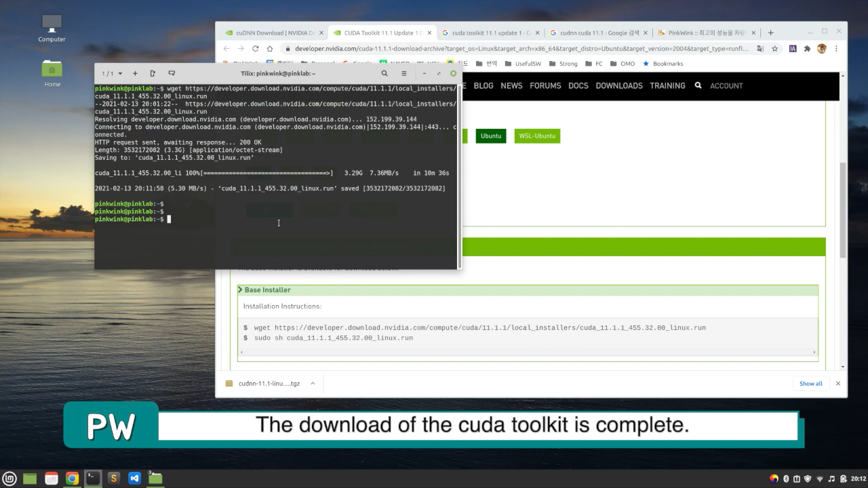Open the UsefulSW bookmarks folder

522,64
